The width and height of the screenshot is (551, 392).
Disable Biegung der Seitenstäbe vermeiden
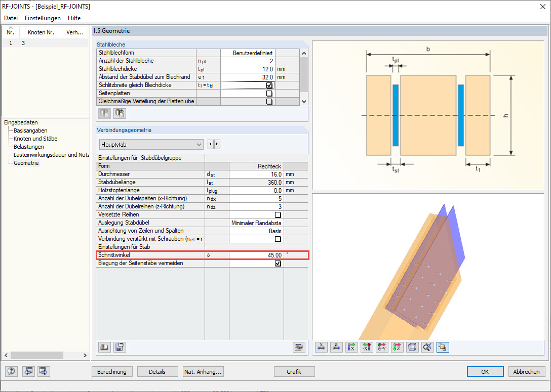(x=278, y=263)
